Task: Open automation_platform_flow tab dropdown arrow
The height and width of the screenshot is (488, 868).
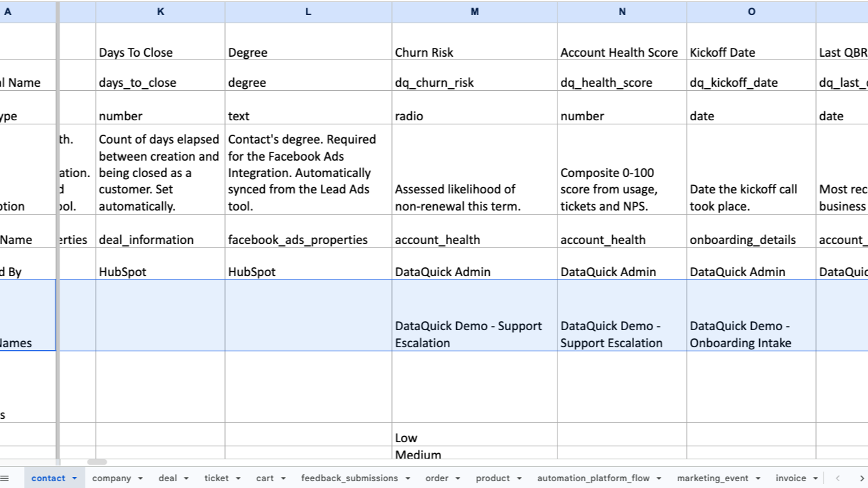Action: [x=659, y=478]
